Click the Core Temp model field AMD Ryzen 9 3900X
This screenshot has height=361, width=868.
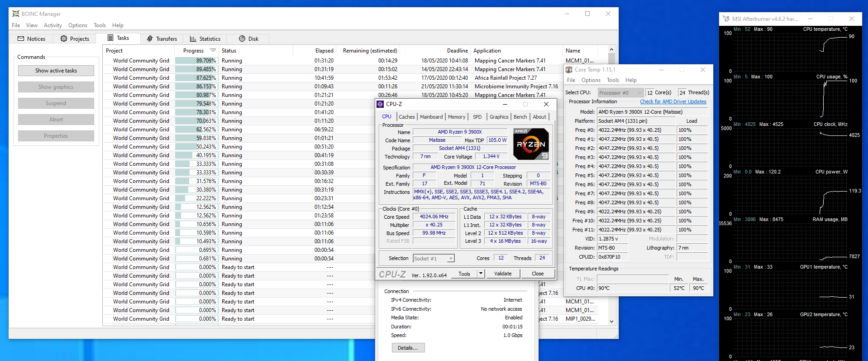pos(652,112)
